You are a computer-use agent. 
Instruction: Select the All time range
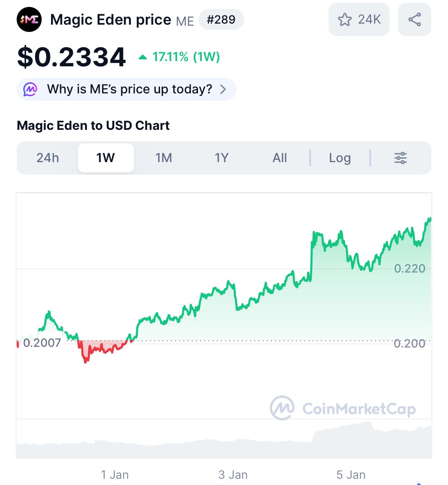tap(280, 158)
